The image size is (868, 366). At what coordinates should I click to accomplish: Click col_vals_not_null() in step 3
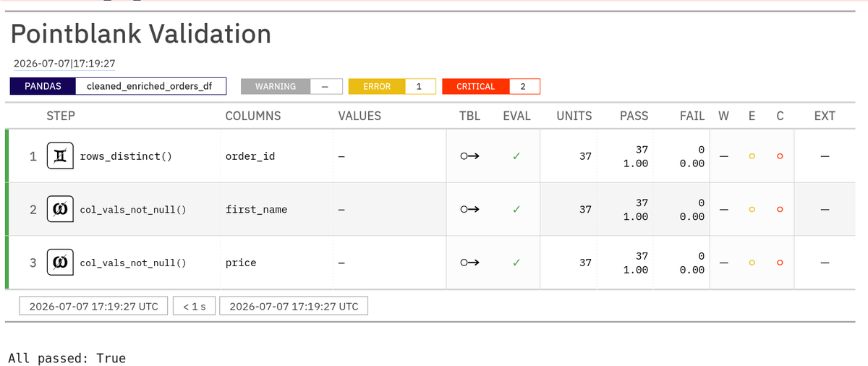pyautogui.click(x=133, y=263)
